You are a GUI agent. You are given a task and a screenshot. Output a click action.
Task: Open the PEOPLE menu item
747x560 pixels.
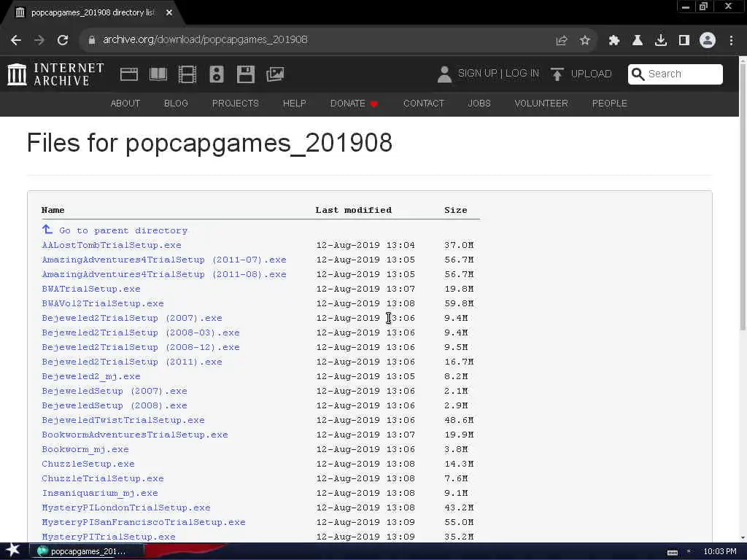[x=609, y=104]
